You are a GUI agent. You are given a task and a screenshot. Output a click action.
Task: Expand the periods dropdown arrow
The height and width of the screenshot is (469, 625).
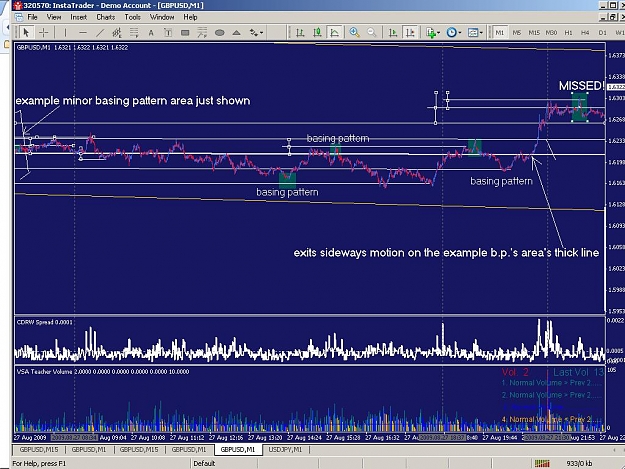460,33
